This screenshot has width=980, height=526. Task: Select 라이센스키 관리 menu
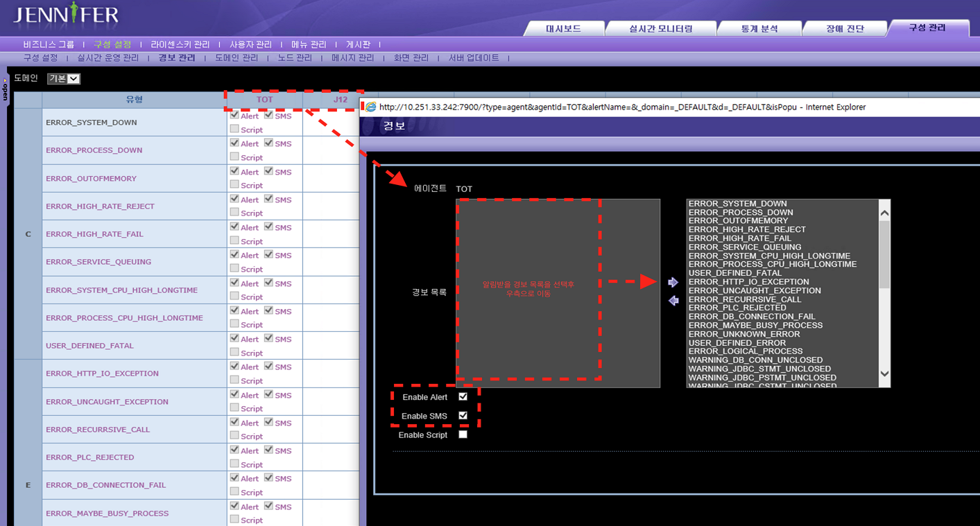180,44
